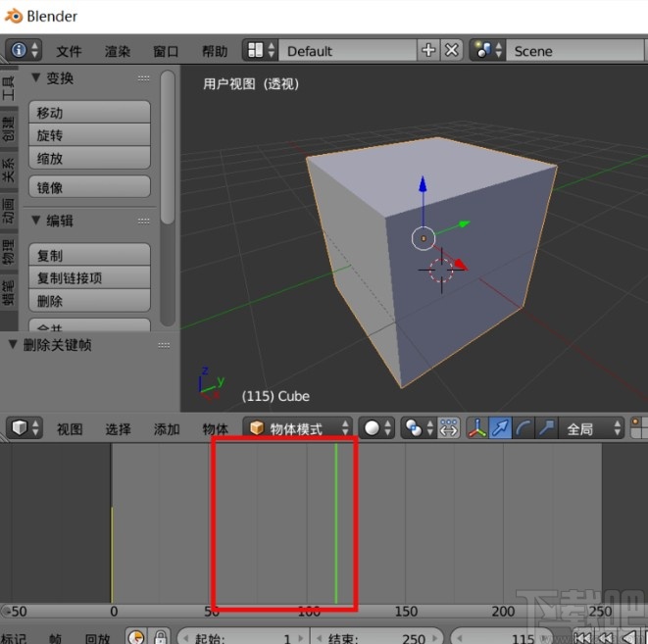The height and width of the screenshot is (644, 648).
Task: Click the Default screen layout name field
Action: [348, 50]
